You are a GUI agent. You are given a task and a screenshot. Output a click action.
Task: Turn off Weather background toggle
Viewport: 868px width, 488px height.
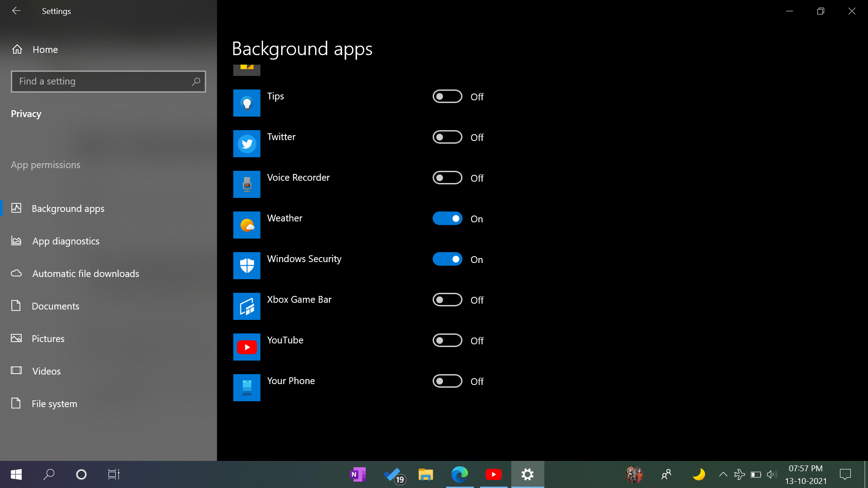coord(447,219)
